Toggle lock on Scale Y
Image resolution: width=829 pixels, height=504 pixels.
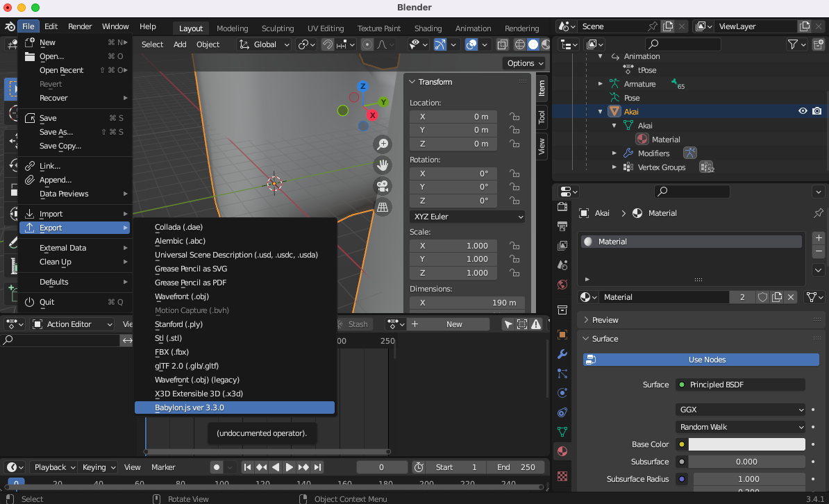(514, 259)
